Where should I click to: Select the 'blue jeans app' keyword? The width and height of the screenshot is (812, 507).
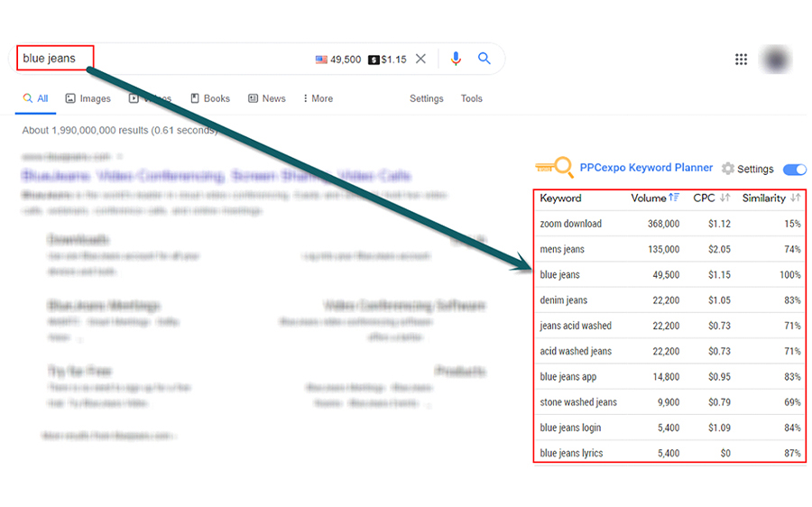click(x=568, y=376)
